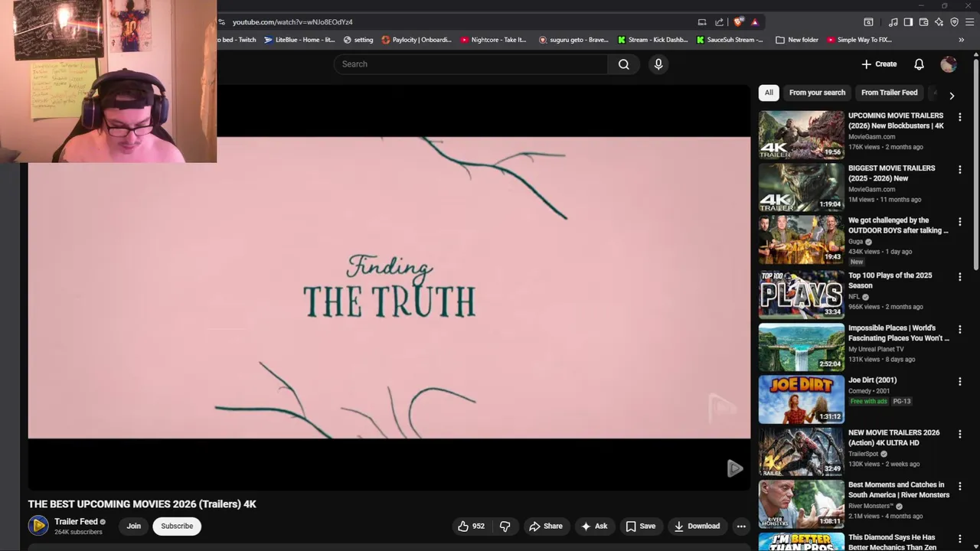Open the New folder bookmark folder
980x551 pixels.
tap(797, 40)
